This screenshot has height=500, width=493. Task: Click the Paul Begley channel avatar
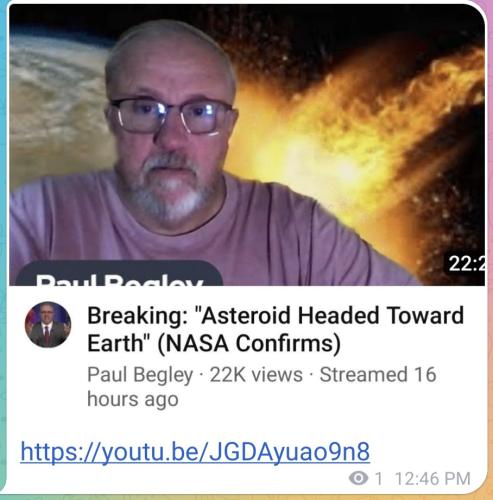pyautogui.click(x=48, y=325)
